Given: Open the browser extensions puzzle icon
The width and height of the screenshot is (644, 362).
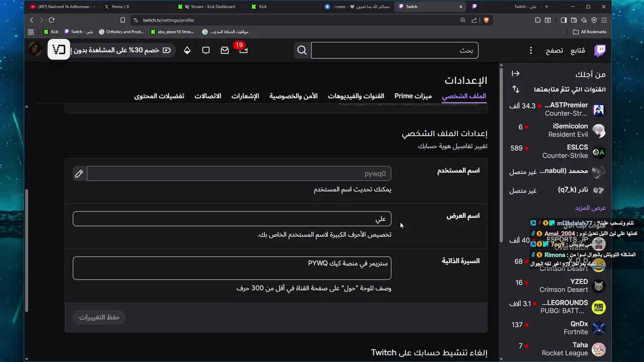Looking at the screenshot, I should 538,20.
